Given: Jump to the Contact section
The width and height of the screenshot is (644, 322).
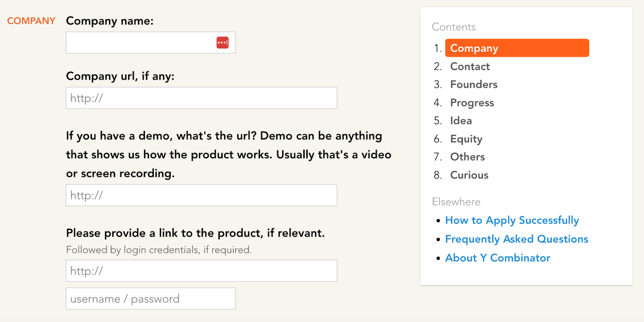Looking at the screenshot, I should point(470,66).
